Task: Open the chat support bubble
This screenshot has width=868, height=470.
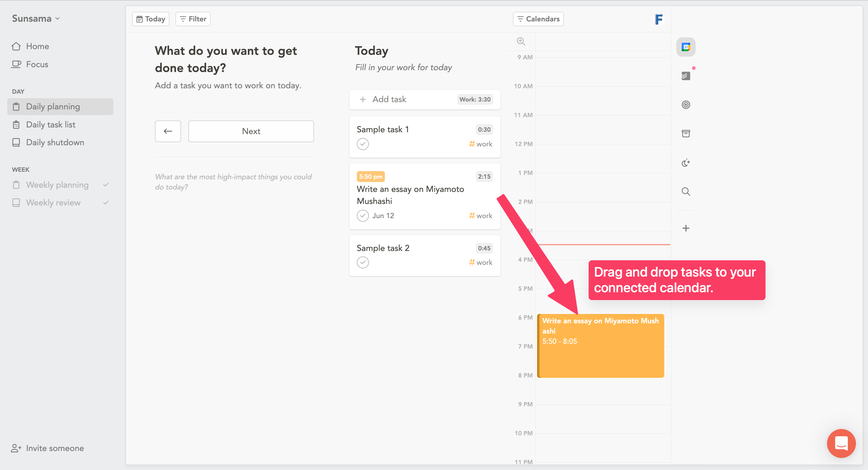Action: point(841,443)
